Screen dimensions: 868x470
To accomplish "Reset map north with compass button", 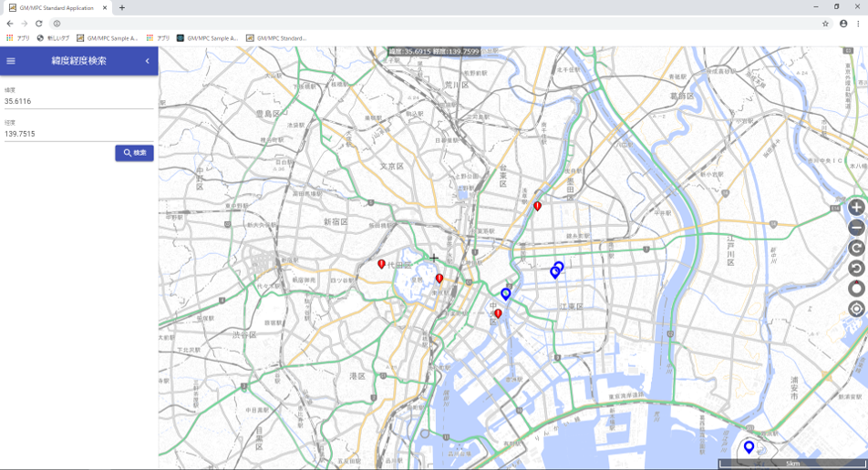I will (856, 289).
